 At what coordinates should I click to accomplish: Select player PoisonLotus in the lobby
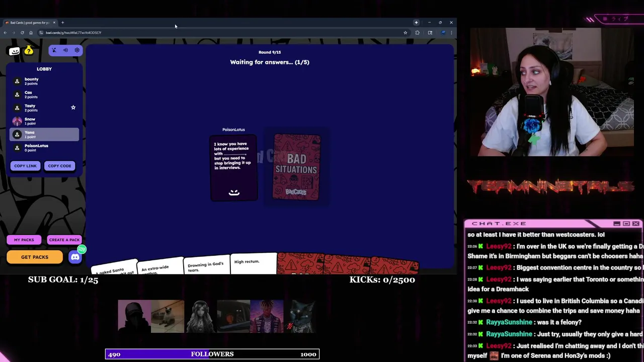click(44, 148)
